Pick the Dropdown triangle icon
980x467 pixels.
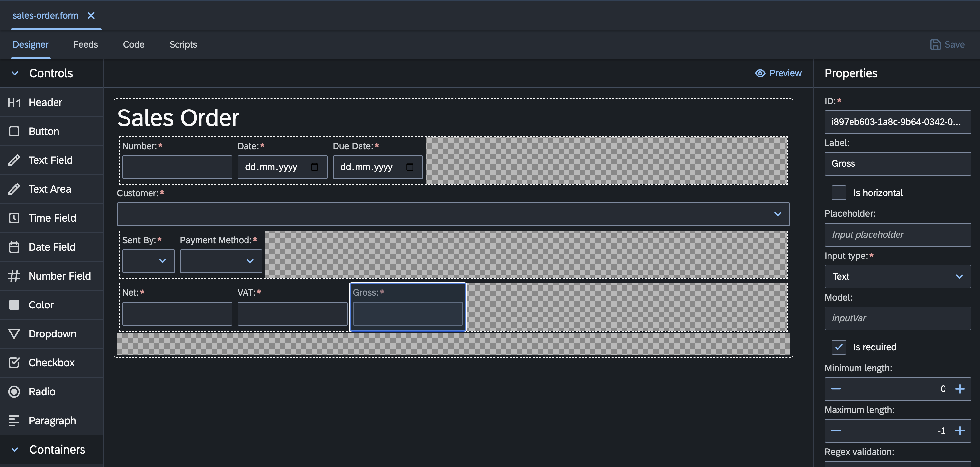pyautogui.click(x=14, y=334)
